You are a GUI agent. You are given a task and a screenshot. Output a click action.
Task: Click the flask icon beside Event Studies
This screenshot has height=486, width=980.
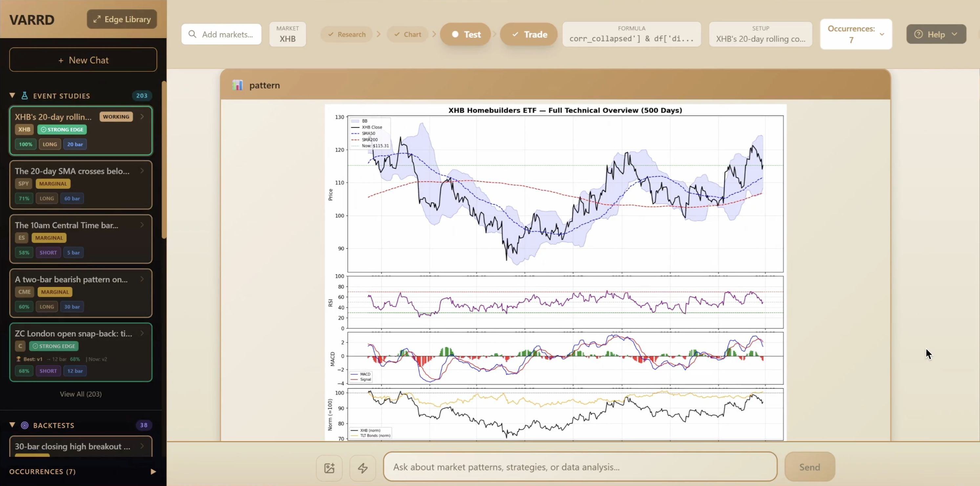click(x=25, y=96)
